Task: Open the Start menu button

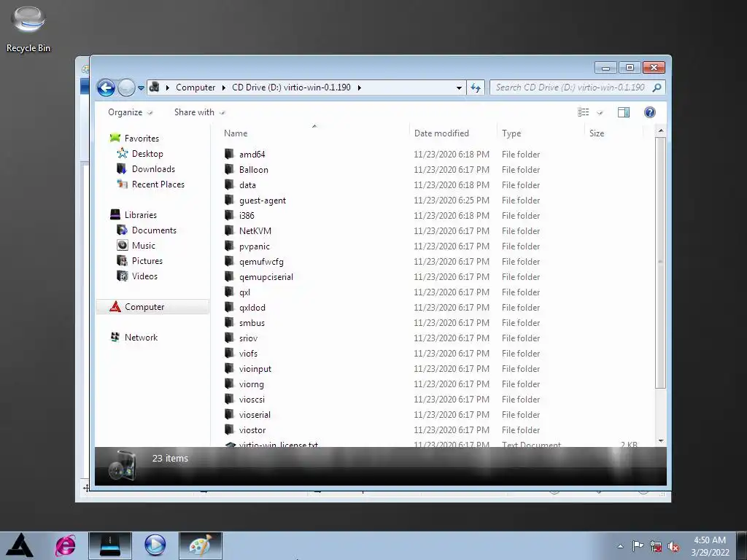Action: click(x=20, y=545)
